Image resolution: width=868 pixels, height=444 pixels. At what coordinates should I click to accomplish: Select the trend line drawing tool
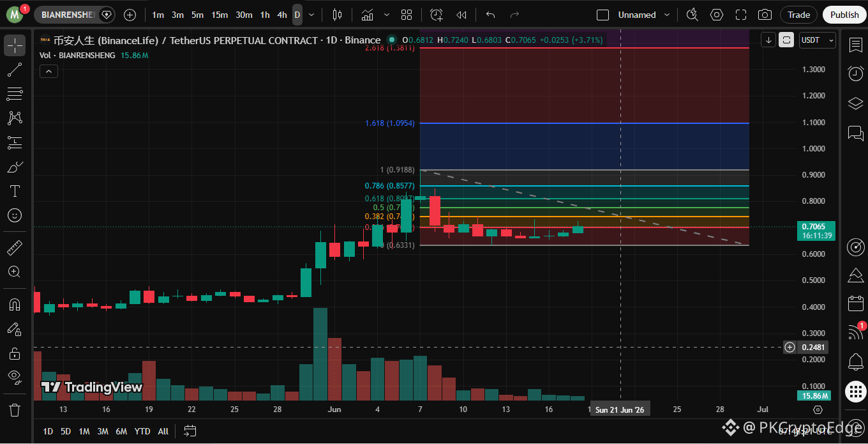15,70
